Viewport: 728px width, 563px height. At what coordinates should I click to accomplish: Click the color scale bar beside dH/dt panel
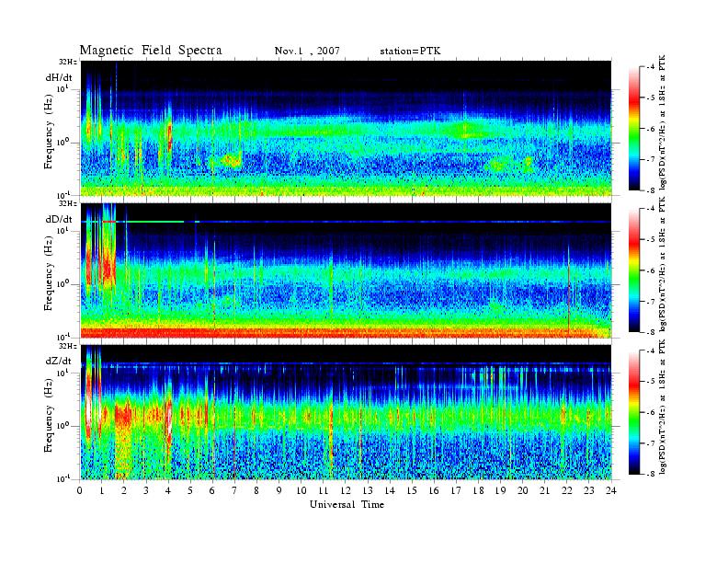pyautogui.click(x=634, y=128)
